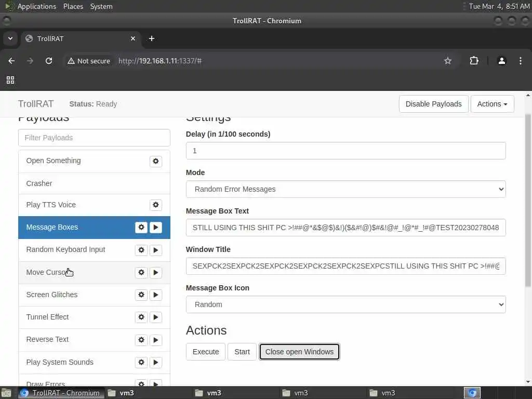Start Screen Glitches with play icon
532x399 pixels.
point(156,295)
